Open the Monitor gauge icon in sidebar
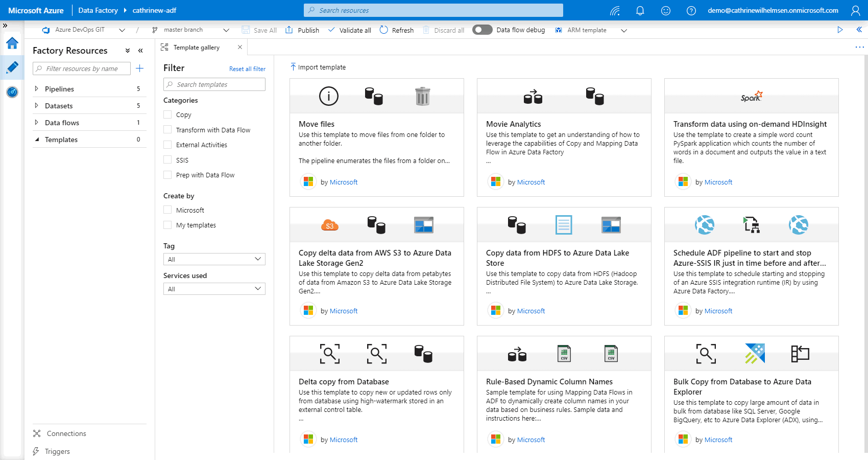 (12, 92)
